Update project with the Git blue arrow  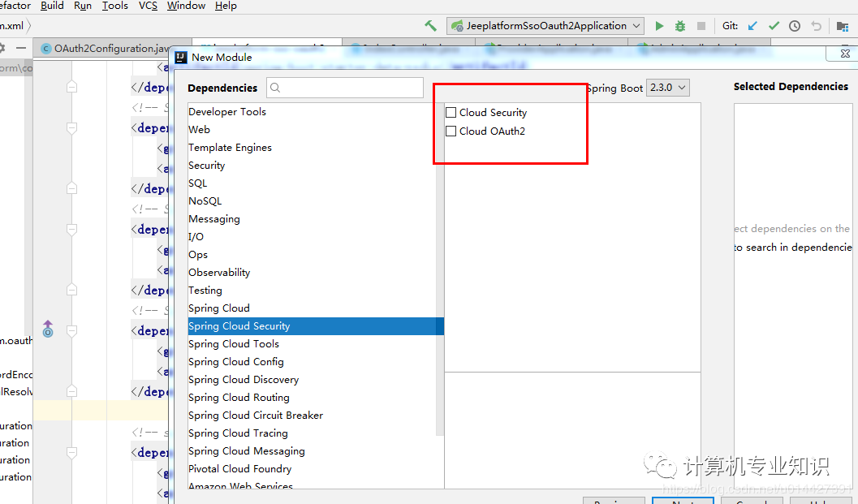[x=753, y=26]
